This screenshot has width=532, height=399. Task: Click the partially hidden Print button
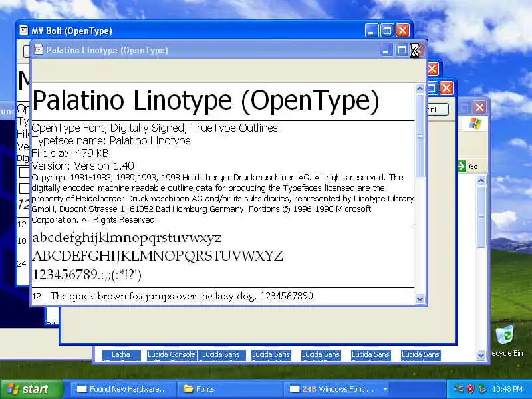438,110
